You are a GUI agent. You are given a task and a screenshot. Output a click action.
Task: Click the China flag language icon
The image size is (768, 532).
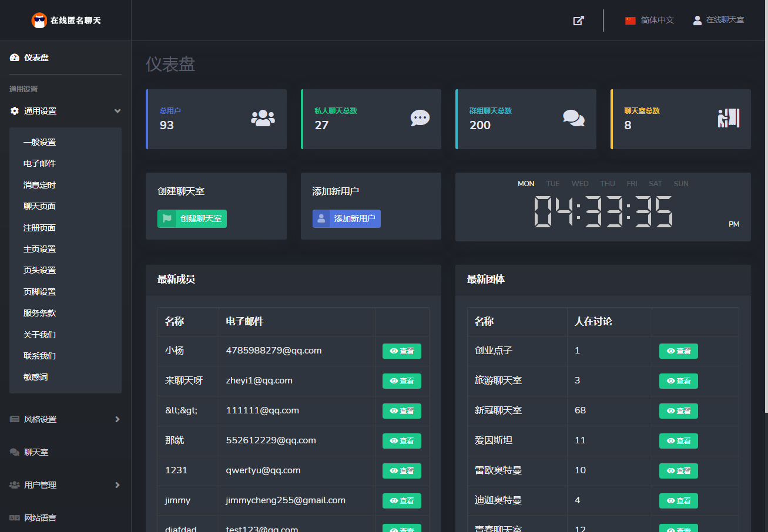tap(631, 21)
